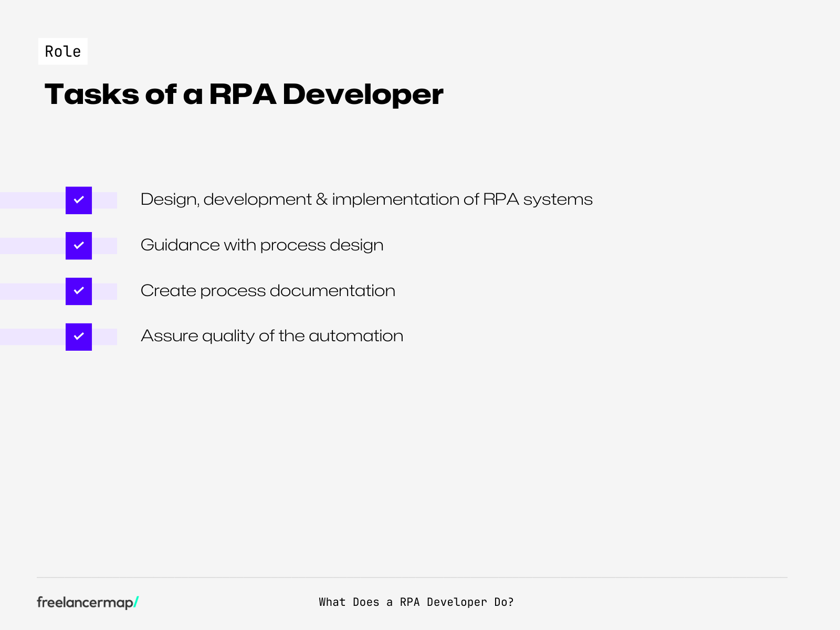Expand the Create process documentation entry
Image resolution: width=840 pixels, height=630 pixels.
coord(268,291)
